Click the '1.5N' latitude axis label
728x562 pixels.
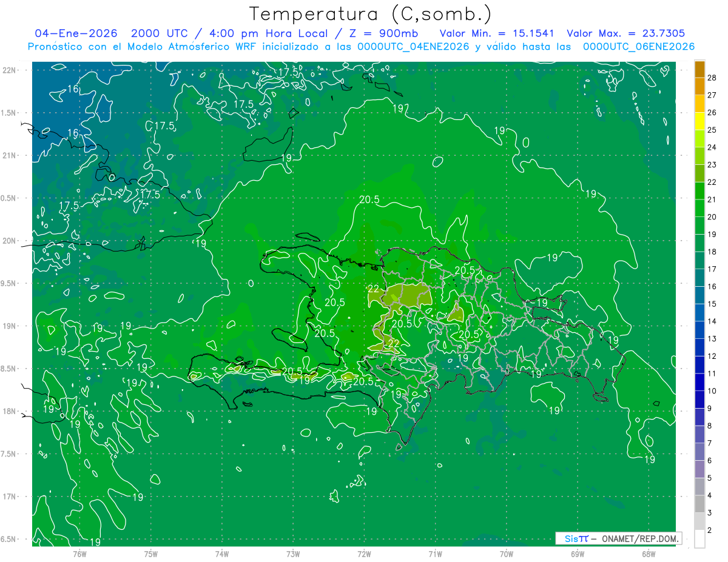pos(9,113)
